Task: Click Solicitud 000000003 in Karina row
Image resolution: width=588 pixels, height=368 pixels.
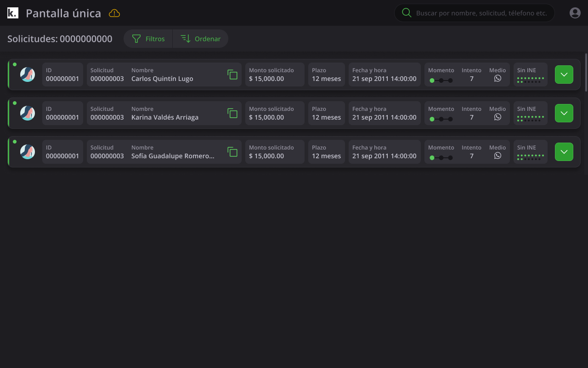Action: [x=107, y=117]
